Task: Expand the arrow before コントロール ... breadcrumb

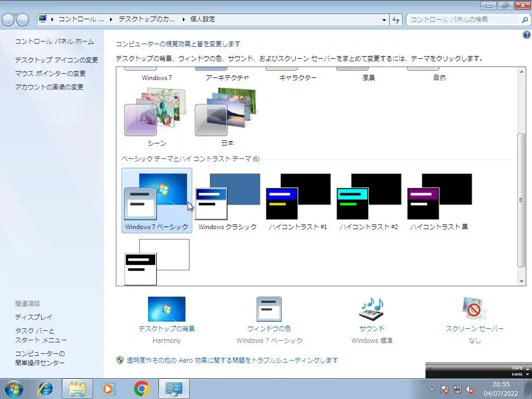Action: coord(52,19)
